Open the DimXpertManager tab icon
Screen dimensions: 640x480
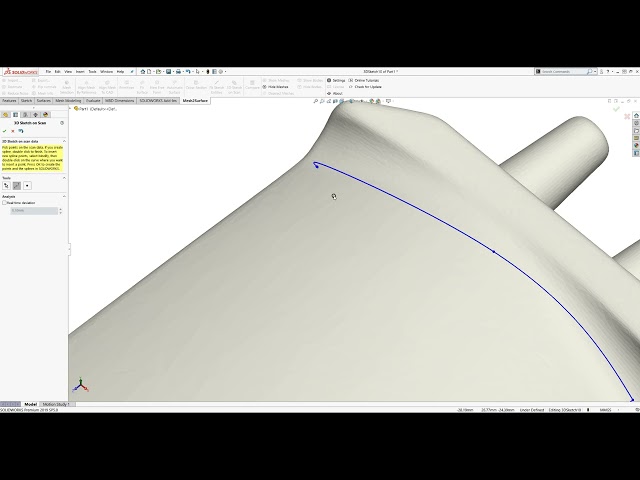(x=36, y=115)
